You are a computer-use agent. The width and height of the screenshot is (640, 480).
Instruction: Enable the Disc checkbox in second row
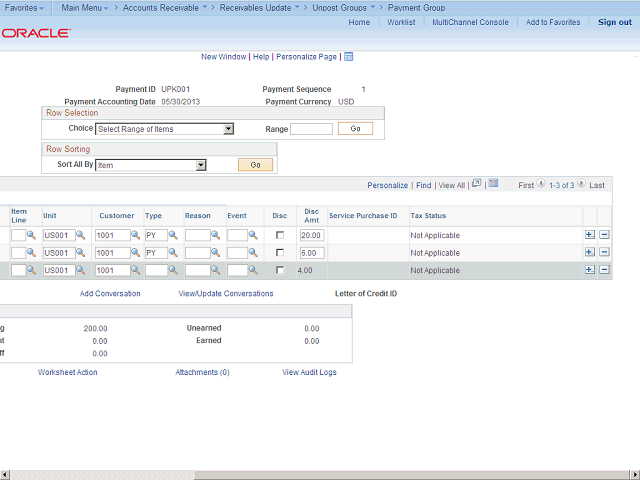[x=280, y=253]
